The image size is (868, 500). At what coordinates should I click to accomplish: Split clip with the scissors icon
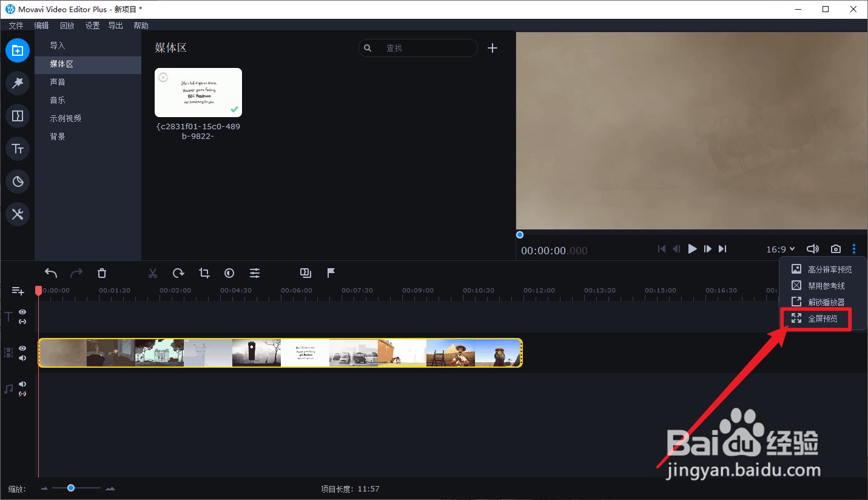tap(153, 273)
